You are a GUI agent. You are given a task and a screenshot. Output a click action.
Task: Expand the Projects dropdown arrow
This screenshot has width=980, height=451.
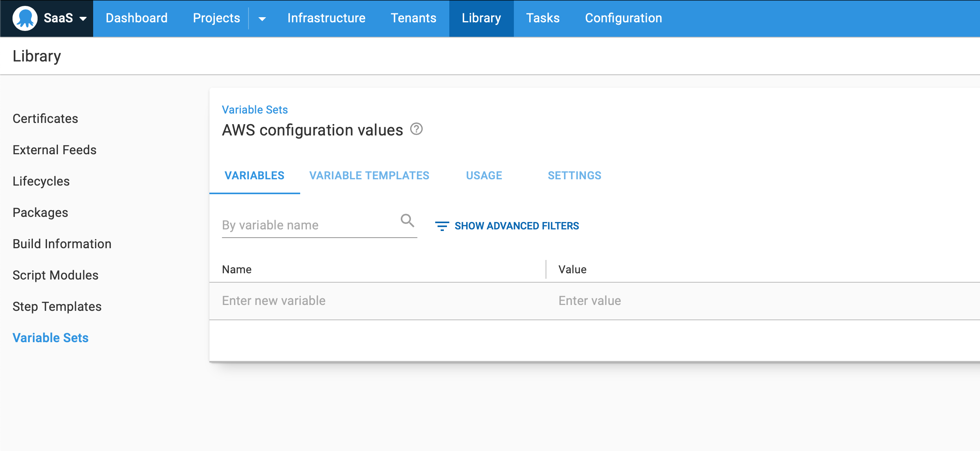[261, 18]
